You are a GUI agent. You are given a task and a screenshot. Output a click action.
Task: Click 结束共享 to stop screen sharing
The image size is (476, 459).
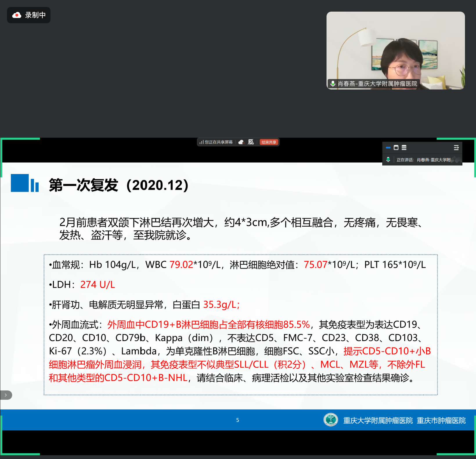(268, 142)
